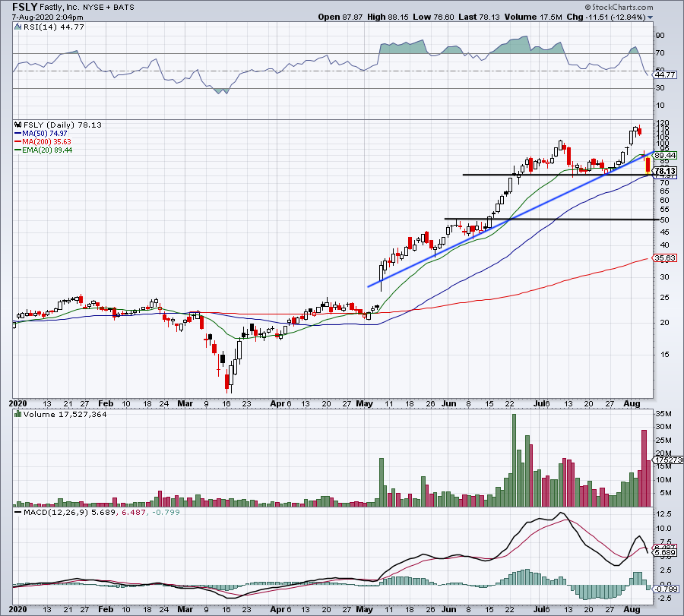Click the 'RSI(14) 44.77' panel label

54,27
